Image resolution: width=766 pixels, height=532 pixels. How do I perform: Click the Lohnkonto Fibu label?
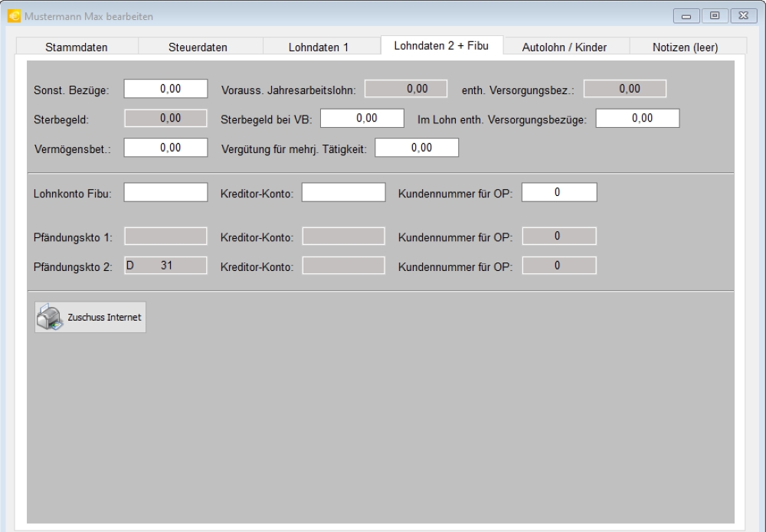tap(72, 194)
